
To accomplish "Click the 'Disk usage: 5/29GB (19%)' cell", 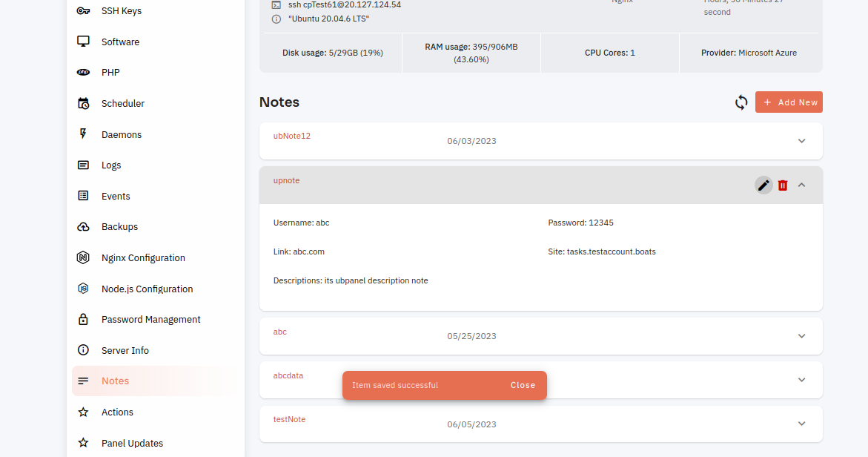I will point(333,53).
